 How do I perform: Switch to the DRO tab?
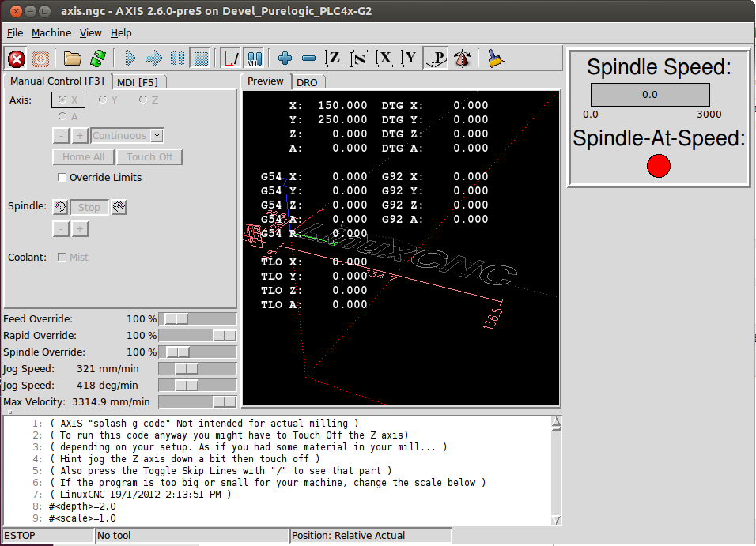[x=307, y=82]
